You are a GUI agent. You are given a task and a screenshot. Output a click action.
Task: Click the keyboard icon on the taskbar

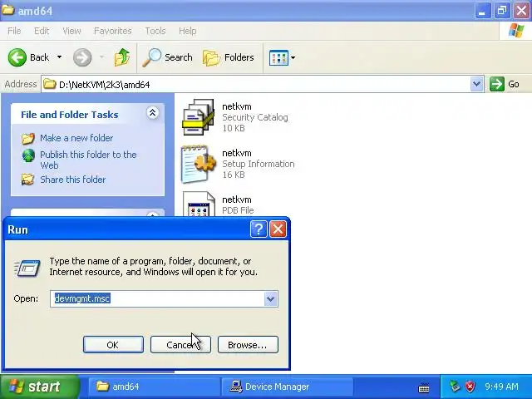coord(424,387)
